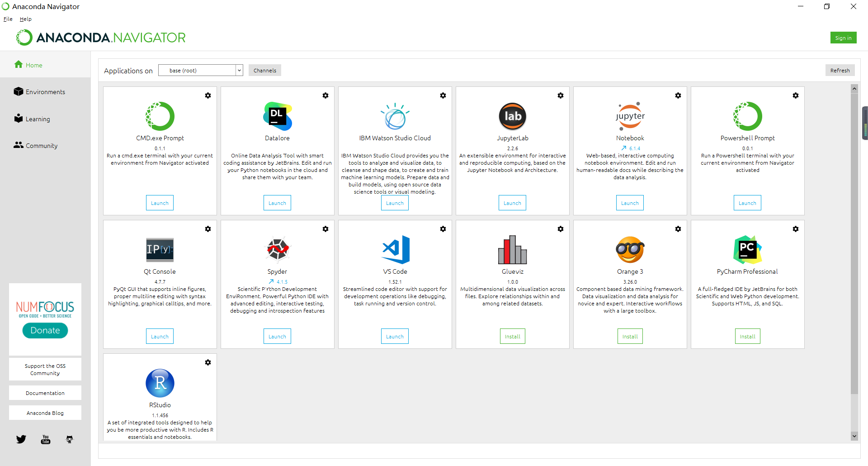Launch Spyder
This screenshot has height=466, width=868.
coord(277,336)
